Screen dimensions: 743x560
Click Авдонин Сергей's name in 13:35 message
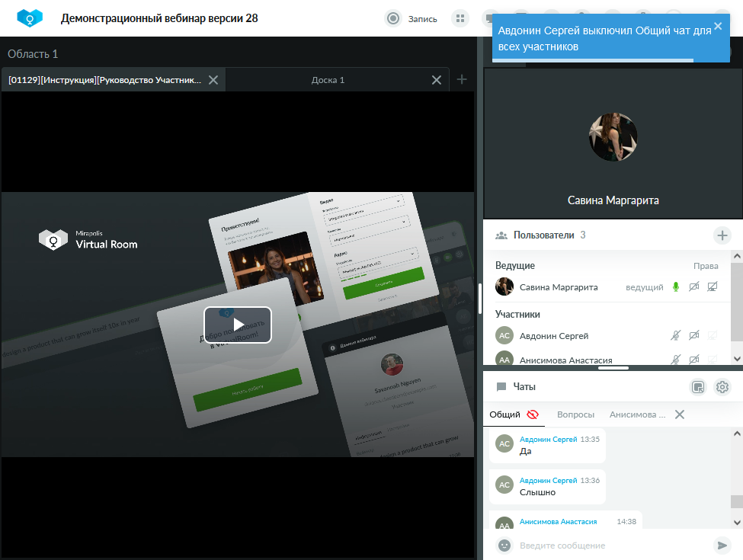pos(548,439)
